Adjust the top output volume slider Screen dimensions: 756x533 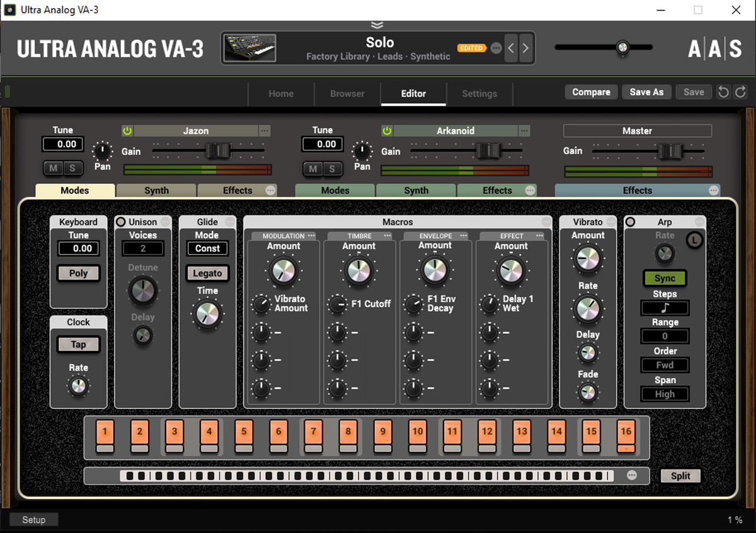click(622, 47)
